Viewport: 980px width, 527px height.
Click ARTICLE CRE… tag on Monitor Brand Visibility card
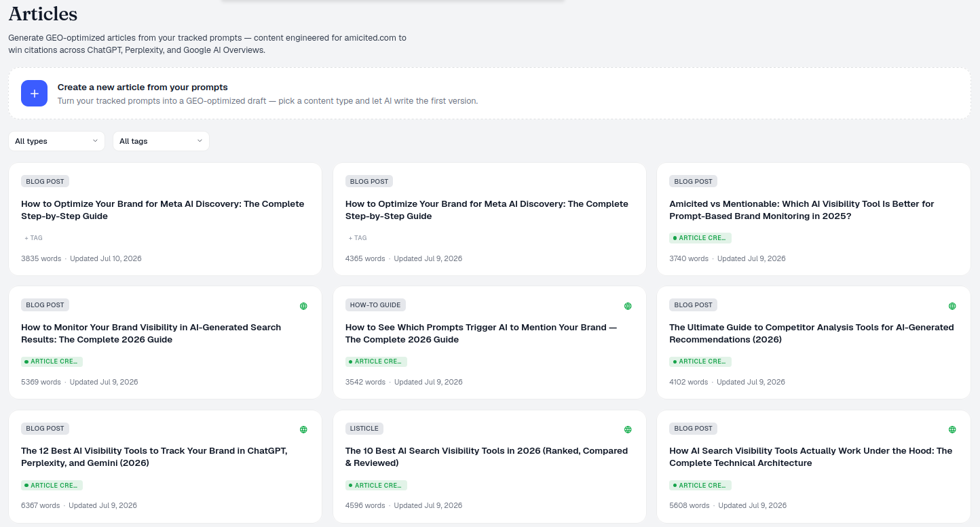[52, 362]
